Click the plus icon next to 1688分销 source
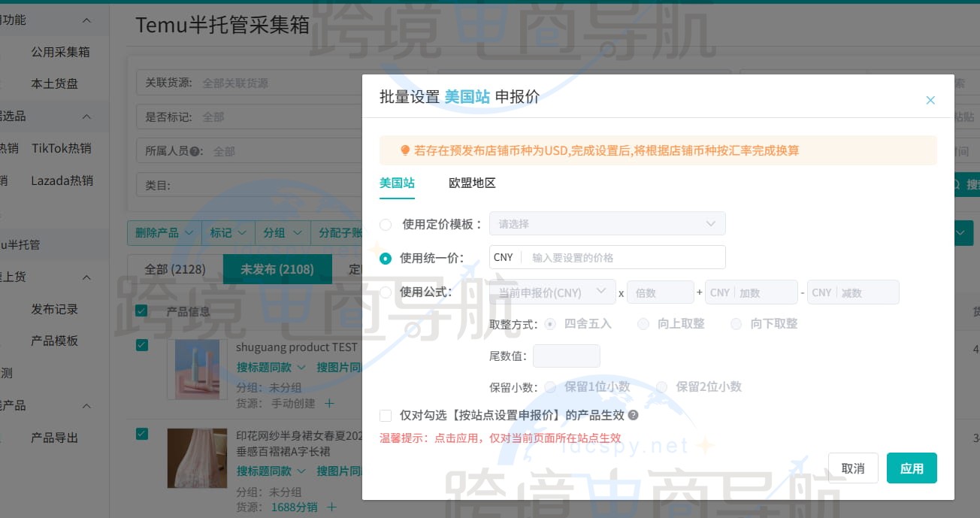This screenshot has width=980, height=518. point(331,507)
